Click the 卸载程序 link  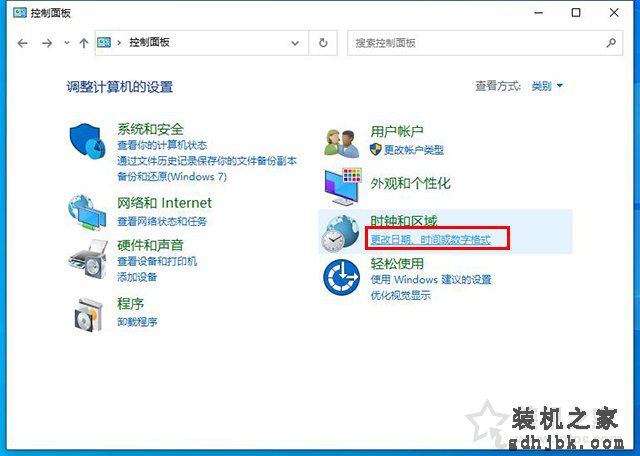(x=137, y=322)
